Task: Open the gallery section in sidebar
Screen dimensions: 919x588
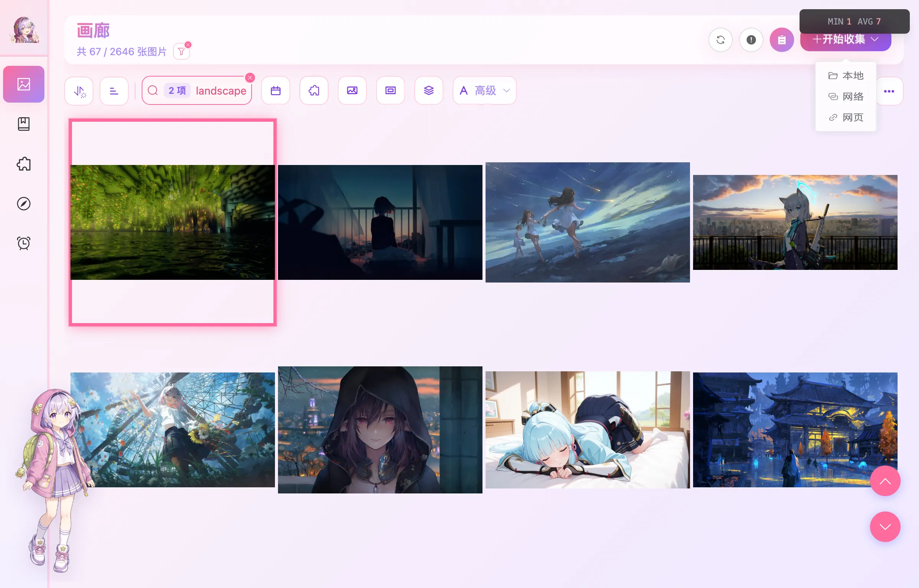Action: point(24,84)
